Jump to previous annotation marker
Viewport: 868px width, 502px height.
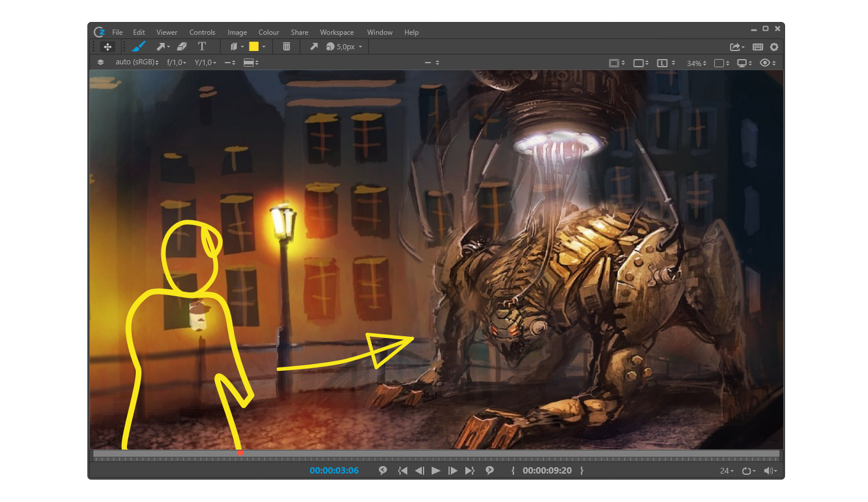pos(383,471)
